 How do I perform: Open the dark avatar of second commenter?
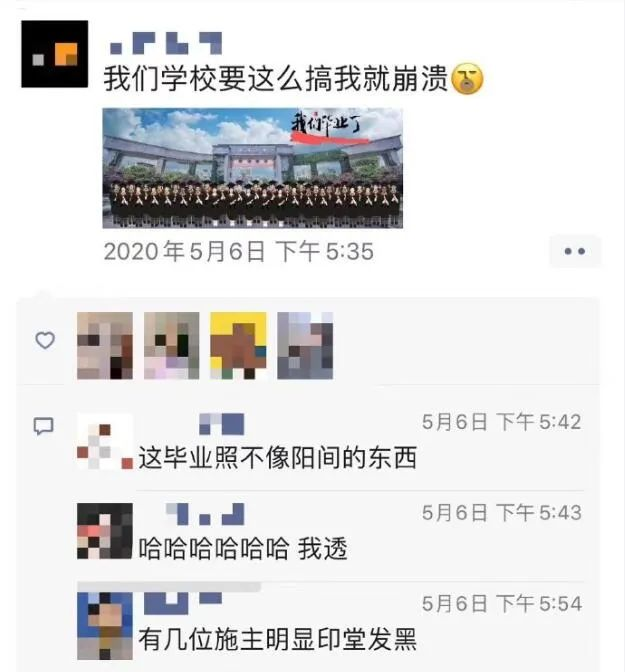105,531
